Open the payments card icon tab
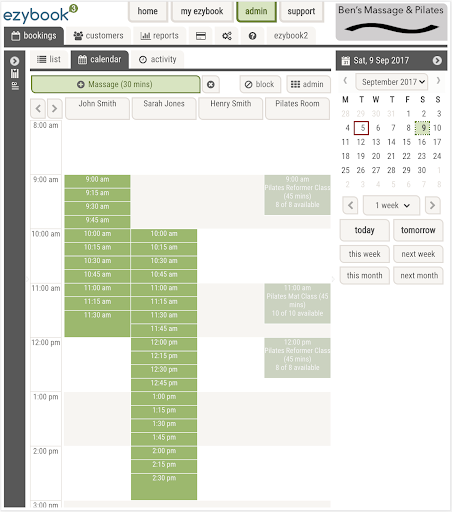The width and height of the screenshot is (452, 512). pos(201,36)
